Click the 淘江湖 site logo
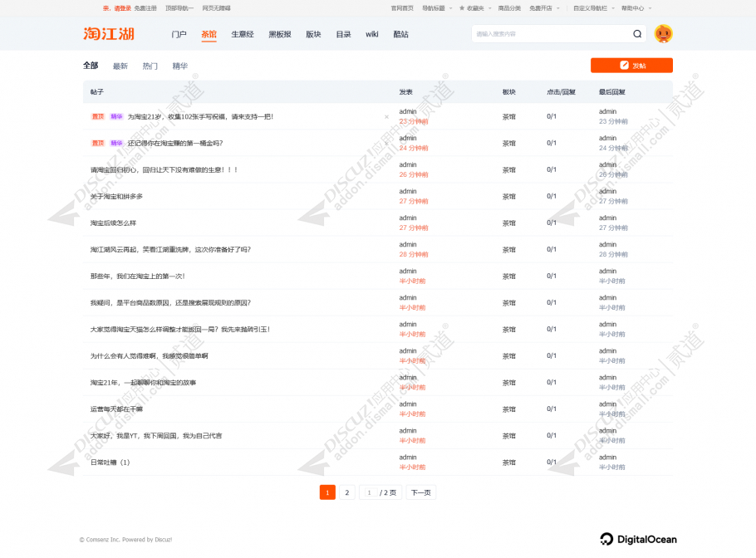 pyautogui.click(x=109, y=34)
